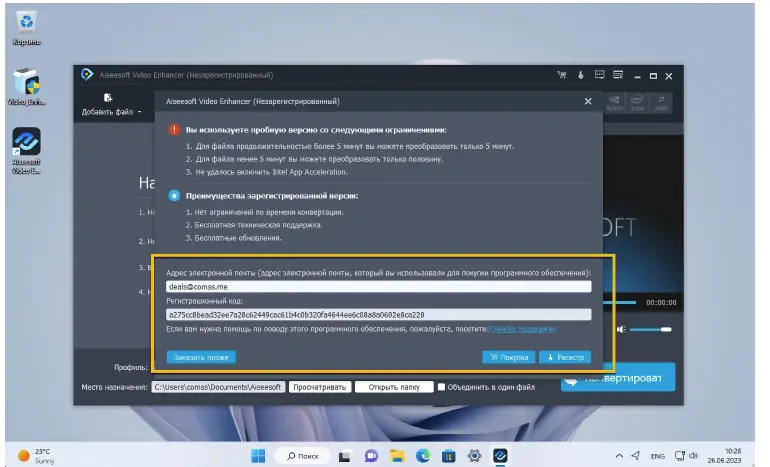Open the Windows Start menu
770x467 pixels.
258,456
